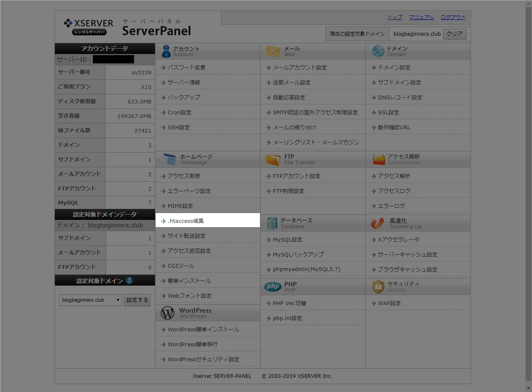Open the トップ link
This screenshot has width=532, height=392.
pyautogui.click(x=395, y=17)
